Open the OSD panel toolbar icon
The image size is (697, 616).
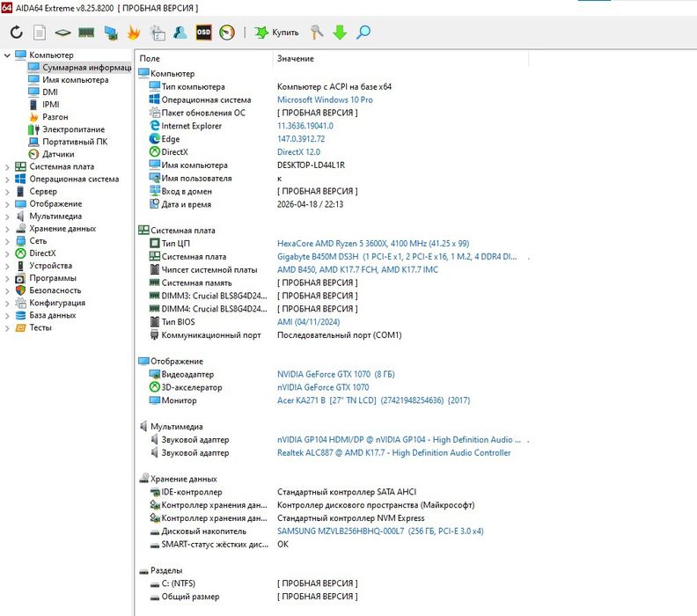203,32
